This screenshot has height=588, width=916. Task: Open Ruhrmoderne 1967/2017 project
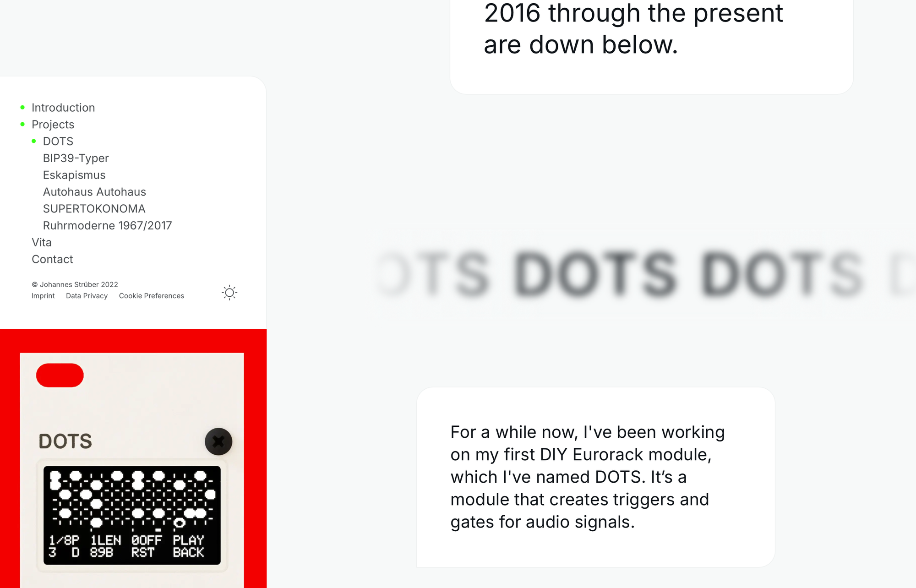[107, 226]
